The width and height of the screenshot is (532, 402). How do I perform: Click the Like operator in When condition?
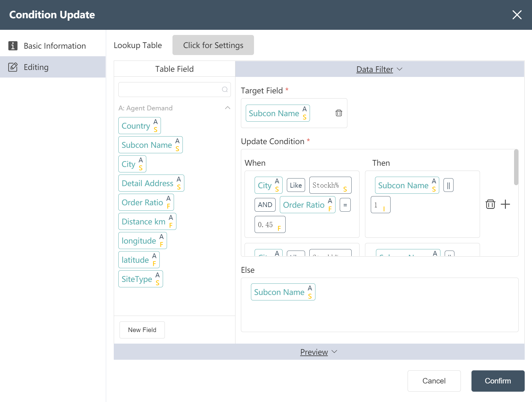click(x=296, y=185)
